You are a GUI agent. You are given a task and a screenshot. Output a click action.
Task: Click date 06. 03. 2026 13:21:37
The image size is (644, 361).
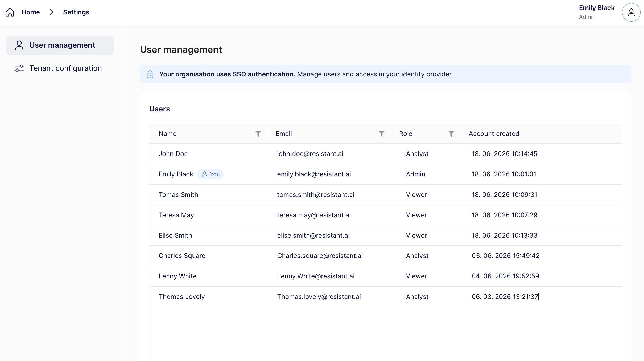(x=505, y=297)
